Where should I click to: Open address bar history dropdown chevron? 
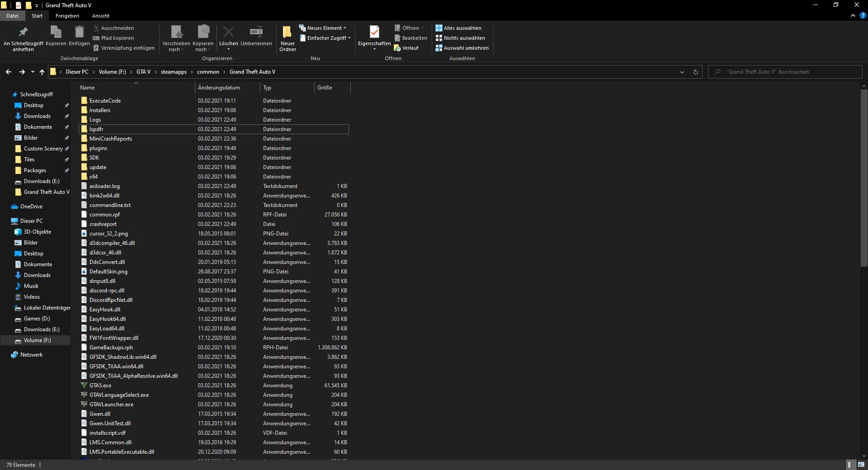pos(682,72)
